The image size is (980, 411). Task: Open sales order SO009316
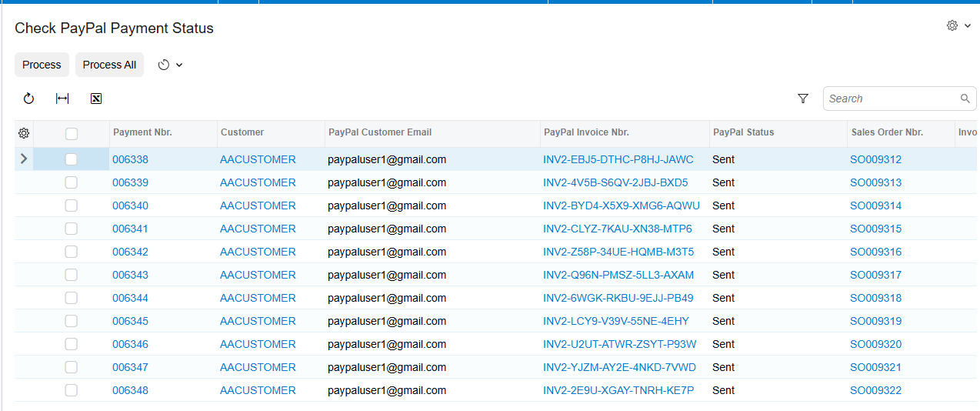pyautogui.click(x=875, y=252)
